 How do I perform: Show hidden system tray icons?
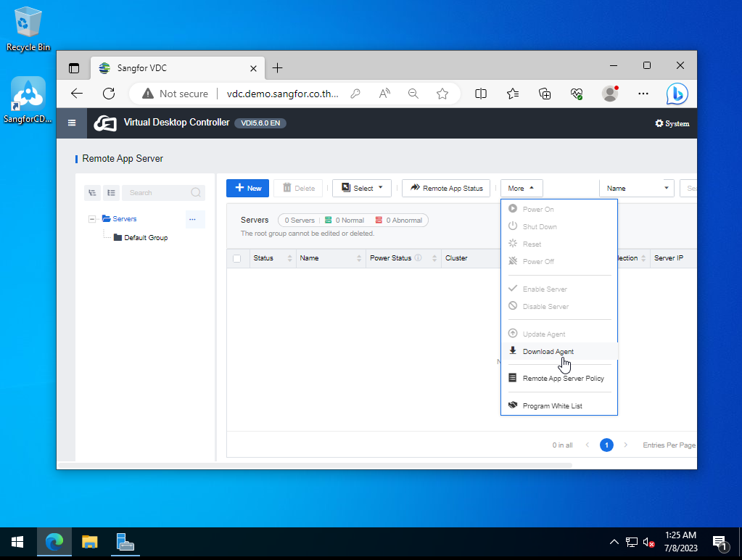pos(614,542)
